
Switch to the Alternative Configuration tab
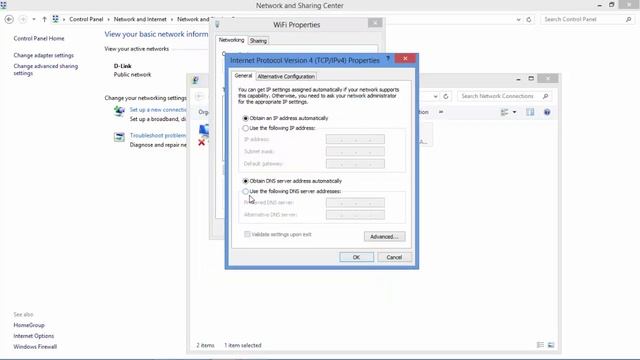point(286,76)
